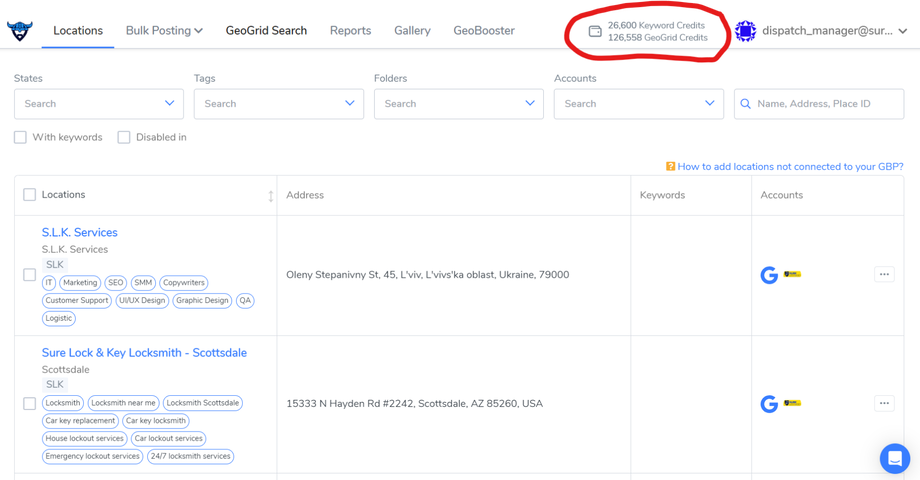
Task: Click Google icon in Scottsdale row
Action: pos(769,404)
